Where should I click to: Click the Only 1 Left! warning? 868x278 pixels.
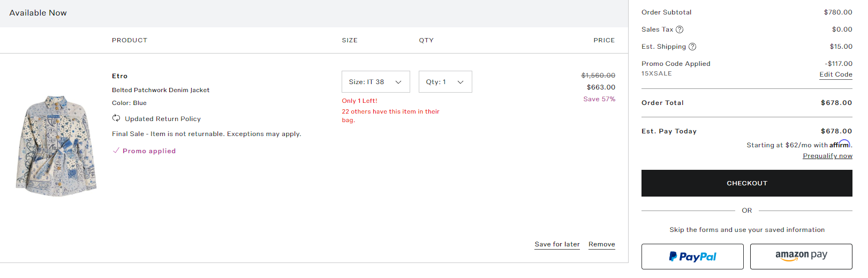(360, 101)
